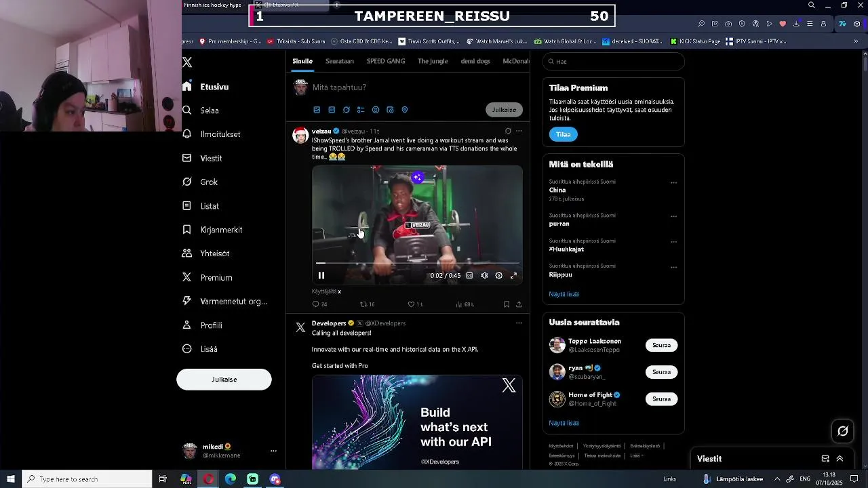Open options for Riippuu trend
868x488 pixels.
tap(673, 267)
